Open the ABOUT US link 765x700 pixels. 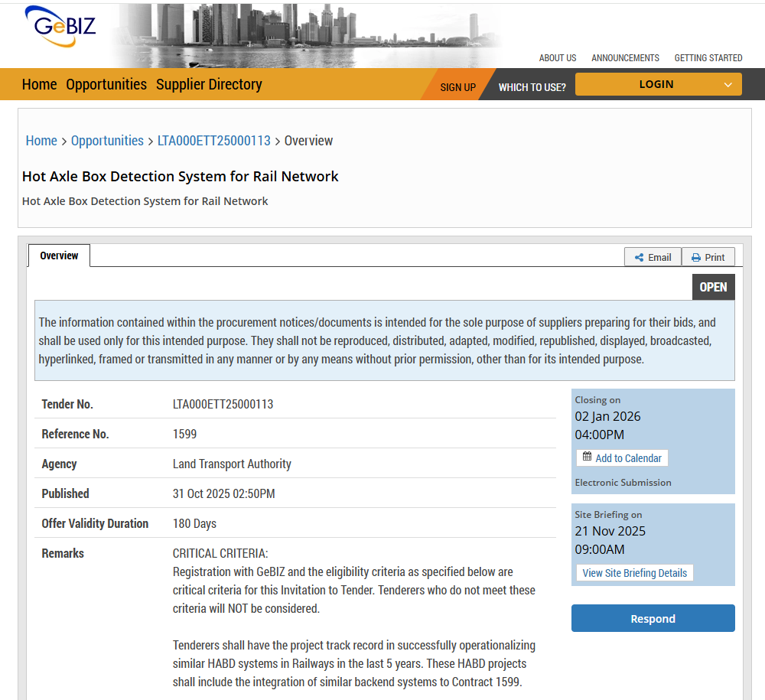pyautogui.click(x=558, y=58)
